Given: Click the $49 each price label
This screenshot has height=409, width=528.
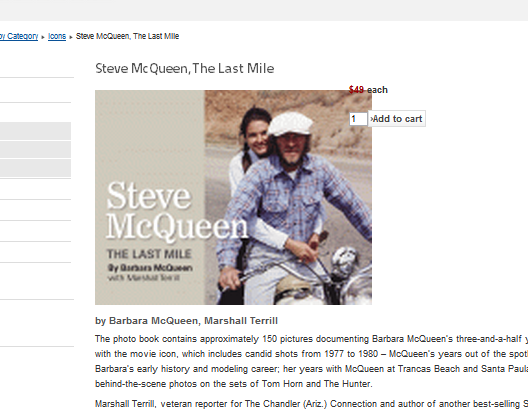Looking at the screenshot, I should pos(368,90).
